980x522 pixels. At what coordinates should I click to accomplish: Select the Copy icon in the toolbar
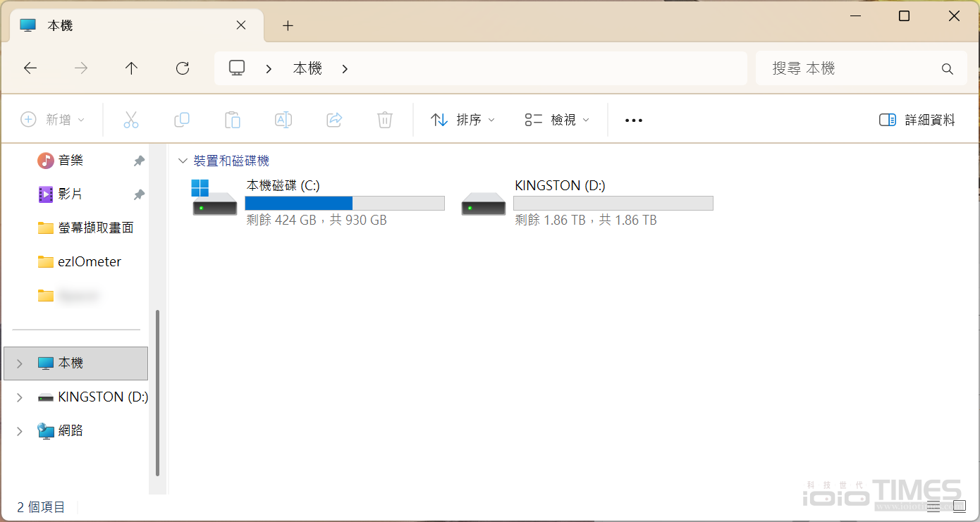point(182,119)
